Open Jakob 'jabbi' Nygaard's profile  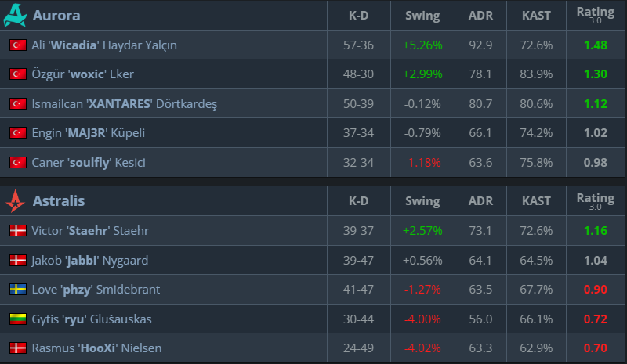pos(90,261)
